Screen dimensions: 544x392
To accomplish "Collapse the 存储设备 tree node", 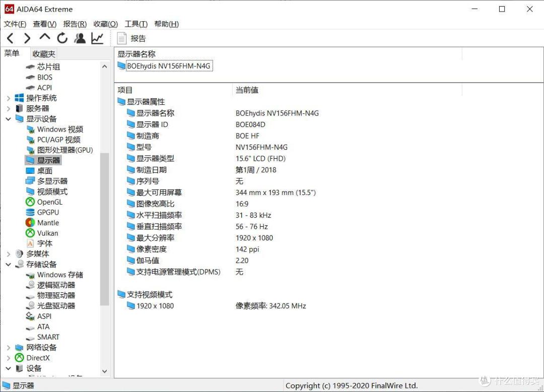I will [x=9, y=265].
